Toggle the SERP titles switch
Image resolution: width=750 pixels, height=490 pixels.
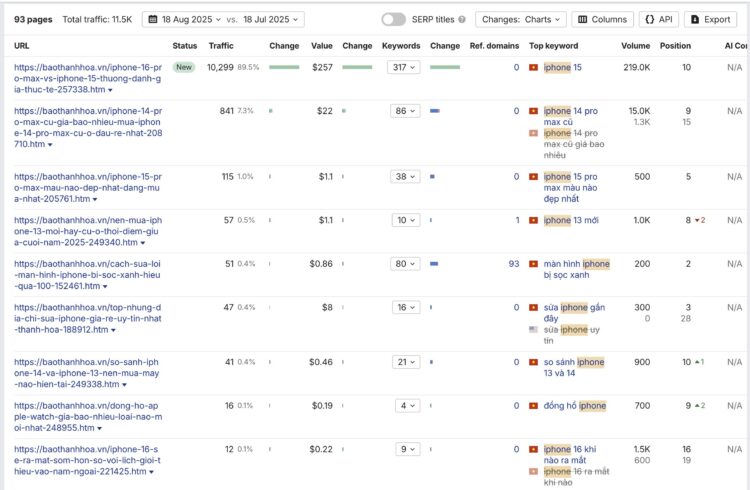[x=393, y=20]
